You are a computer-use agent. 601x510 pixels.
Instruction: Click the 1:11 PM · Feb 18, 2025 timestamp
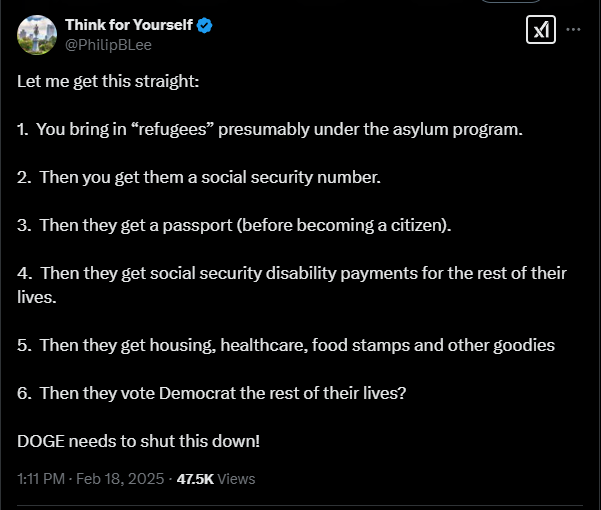91,479
